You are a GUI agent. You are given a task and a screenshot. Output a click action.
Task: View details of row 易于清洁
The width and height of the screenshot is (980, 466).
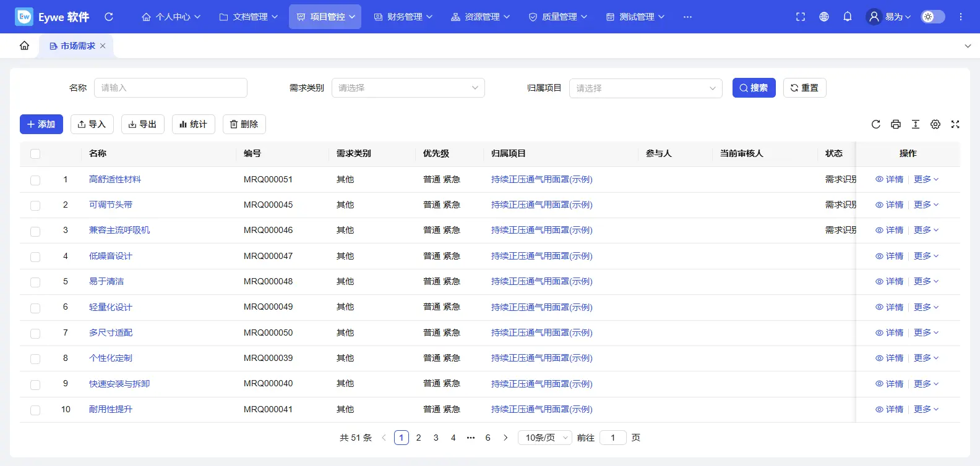[x=890, y=281]
